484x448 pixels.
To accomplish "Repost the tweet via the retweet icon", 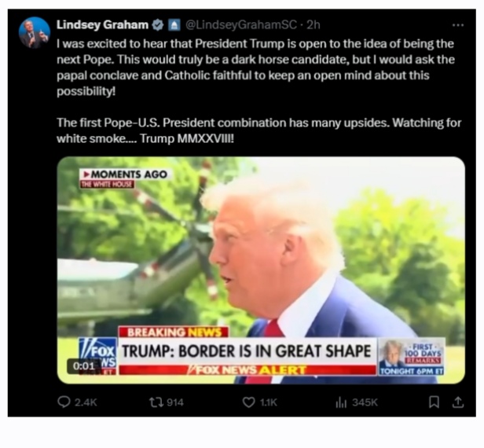I will pos(156,402).
